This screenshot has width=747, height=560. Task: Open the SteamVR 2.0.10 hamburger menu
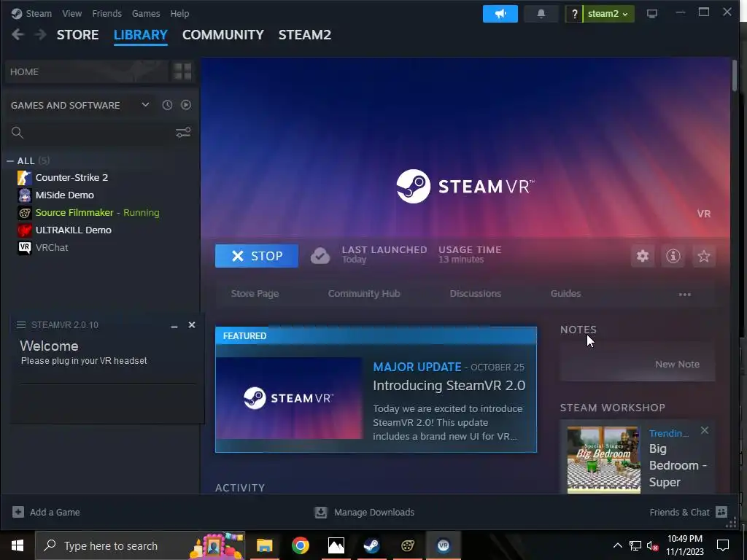tap(21, 324)
